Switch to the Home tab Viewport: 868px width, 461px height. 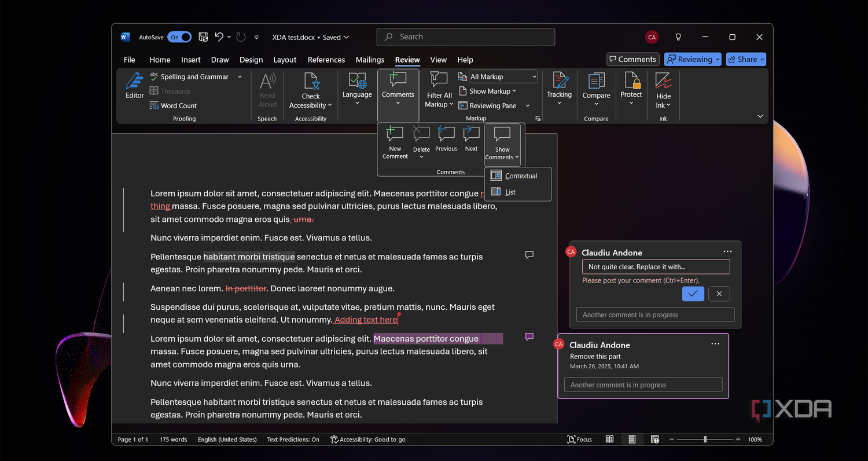click(x=160, y=60)
